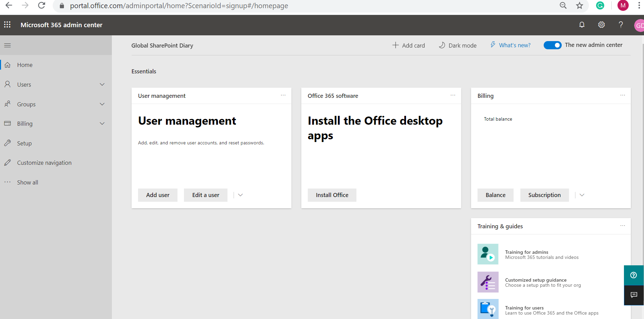Screen dimensions: 644x319
Task: Open the notifications bell icon
Action: click(x=582, y=25)
